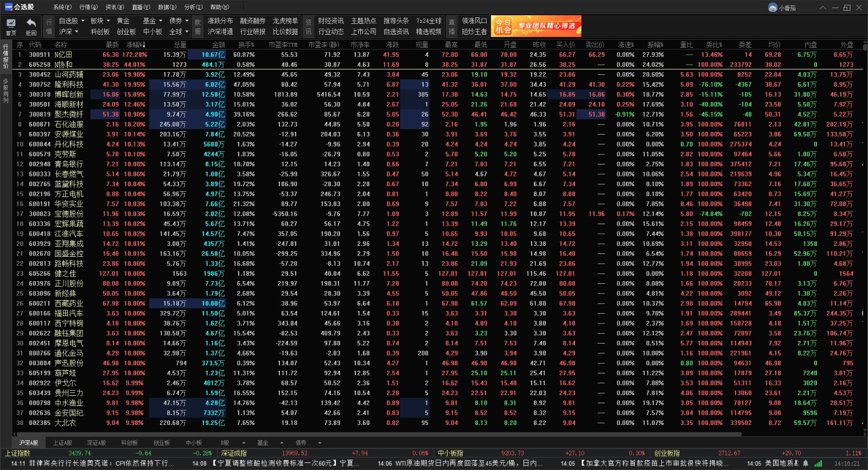Click the 涨跌分布 toolbar button
Viewport: 868px width, 470px height.
(220, 21)
